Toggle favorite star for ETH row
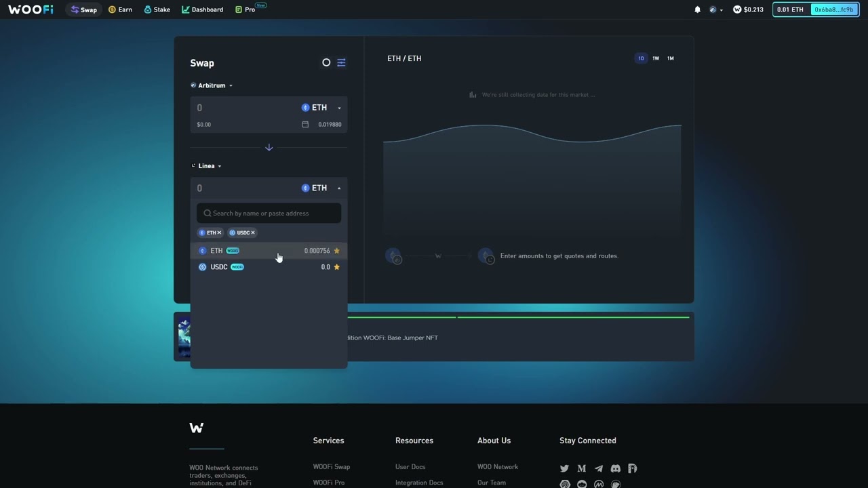The height and width of the screenshot is (488, 868). coord(336,251)
